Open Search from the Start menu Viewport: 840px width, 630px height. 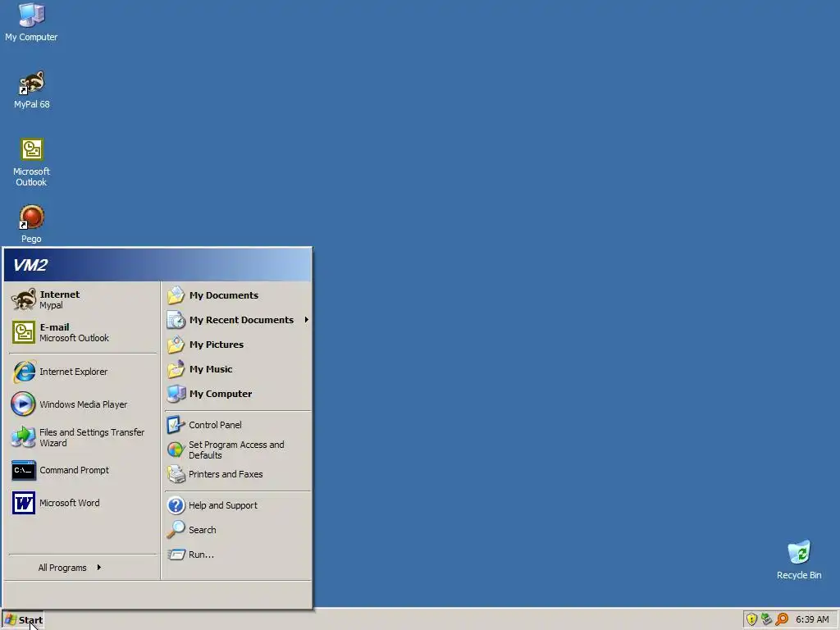tap(238, 530)
